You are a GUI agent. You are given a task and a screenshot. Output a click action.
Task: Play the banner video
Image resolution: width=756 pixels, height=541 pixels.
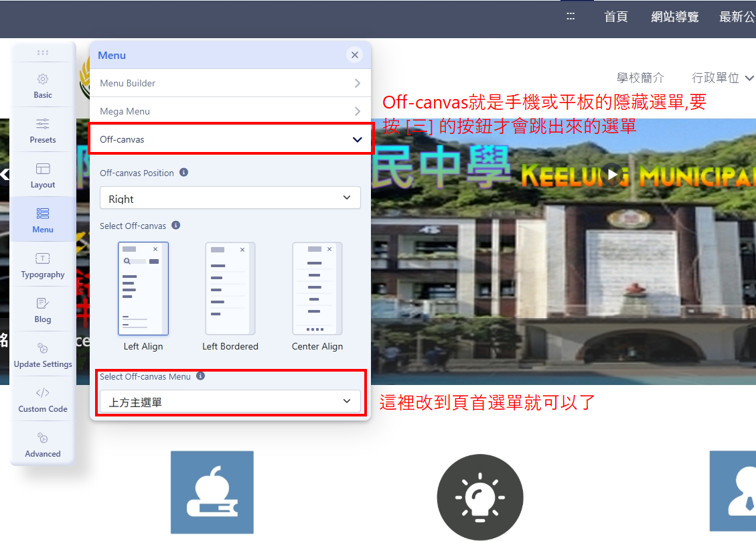click(612, 175)
